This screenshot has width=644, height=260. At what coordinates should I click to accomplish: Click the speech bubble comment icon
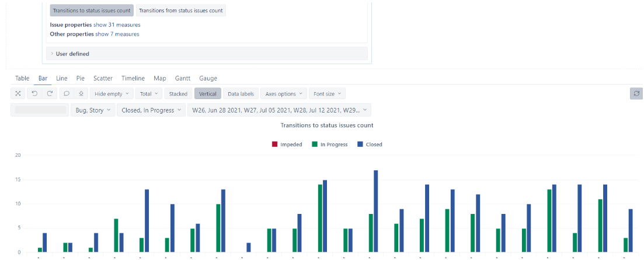[67, 94]
